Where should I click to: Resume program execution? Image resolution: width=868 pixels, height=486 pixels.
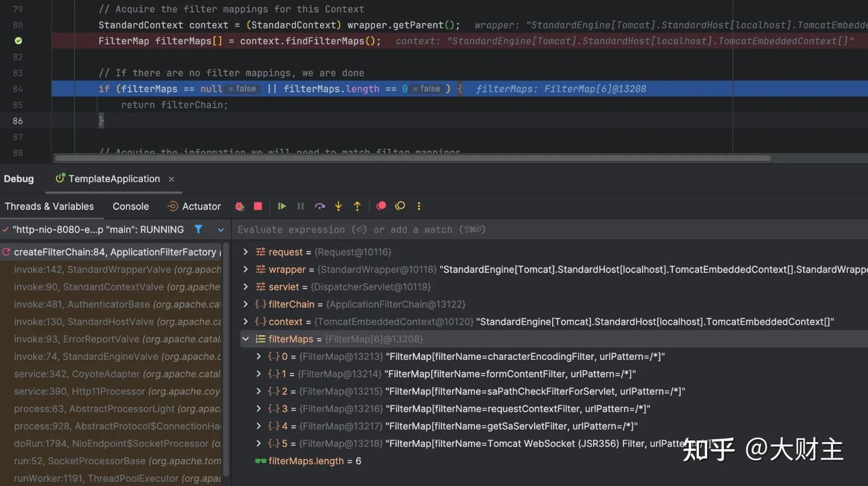[x=281, y=206]
